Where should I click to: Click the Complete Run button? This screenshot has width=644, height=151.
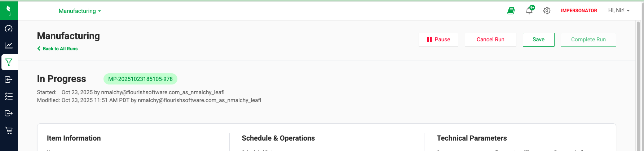pyautogui.click(x=588, y=40)
